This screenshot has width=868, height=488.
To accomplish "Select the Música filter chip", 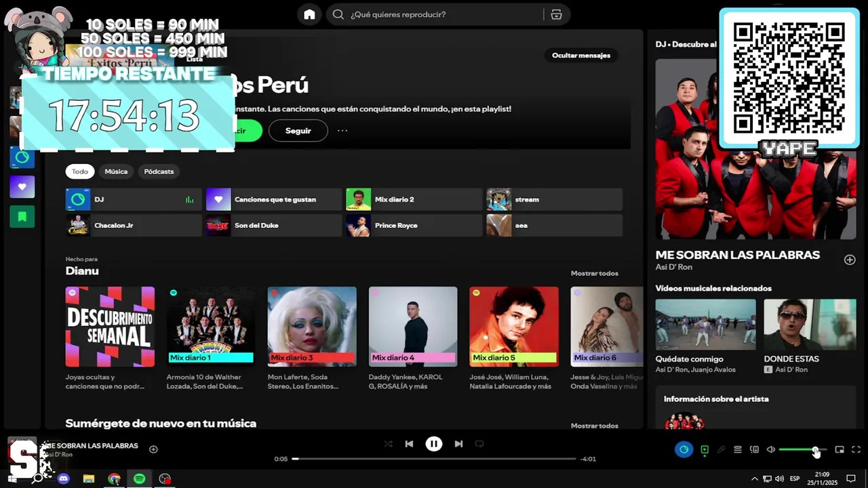I will click(116, 171).
